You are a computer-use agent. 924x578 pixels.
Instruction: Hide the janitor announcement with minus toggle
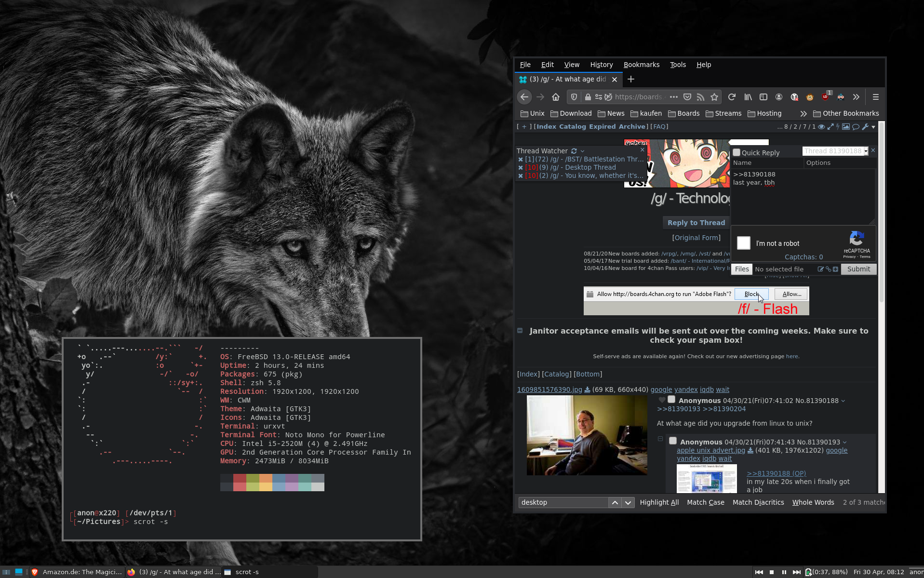(x=520, y=330)
